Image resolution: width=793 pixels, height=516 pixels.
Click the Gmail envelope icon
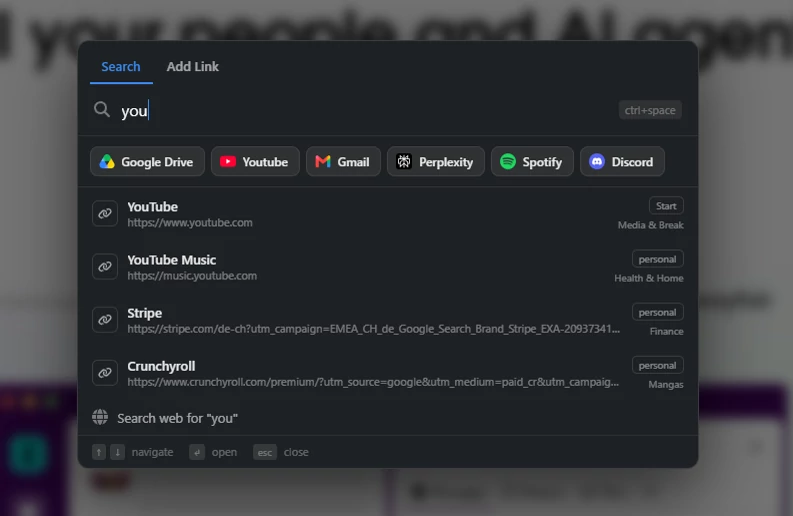(323, 162)
